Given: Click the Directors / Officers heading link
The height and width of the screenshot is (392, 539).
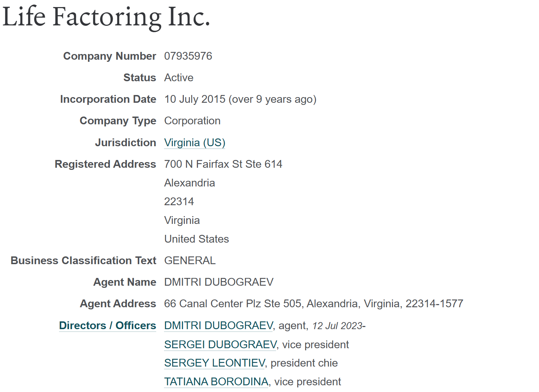Looking at the screenshot, I should pyautogui.click(x=107, y=326).
